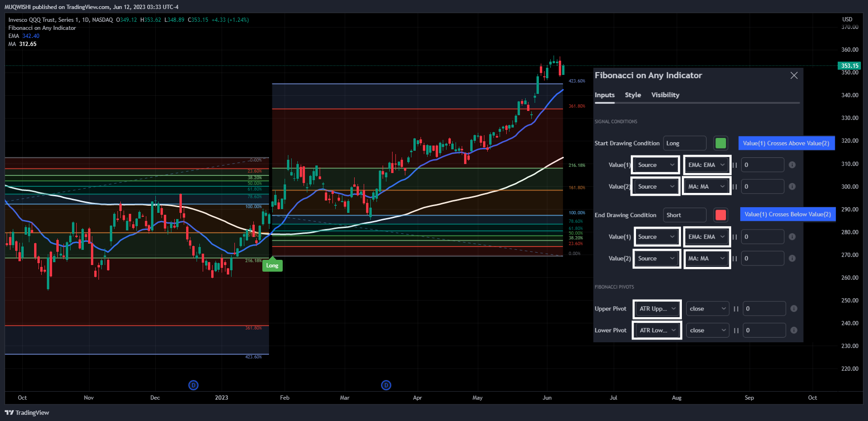868x421 pixels.
Task: Open Upper Pivot close source dropdown
Action: 707,309
